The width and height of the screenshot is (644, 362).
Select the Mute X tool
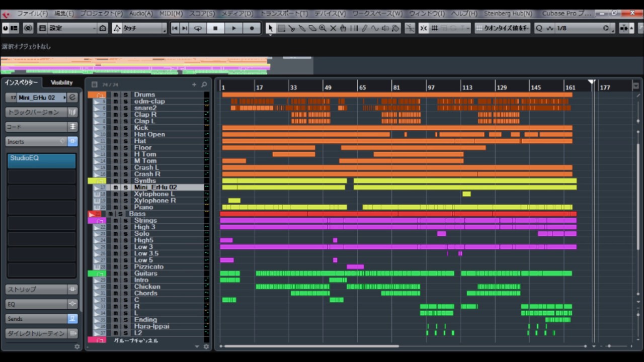point(333,29)
